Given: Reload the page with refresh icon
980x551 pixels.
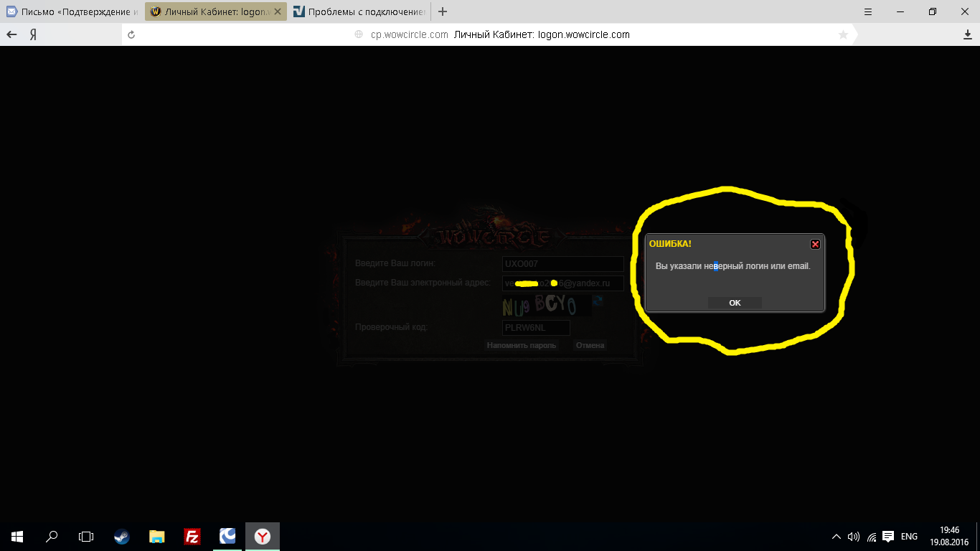Looking at the screenshot, I should [131, 34].
